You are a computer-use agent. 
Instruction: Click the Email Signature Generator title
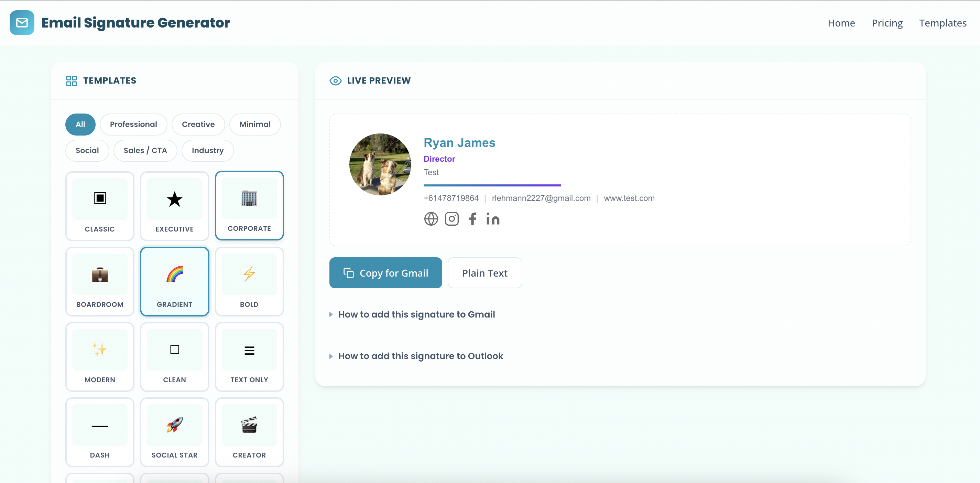coord(135,23)
